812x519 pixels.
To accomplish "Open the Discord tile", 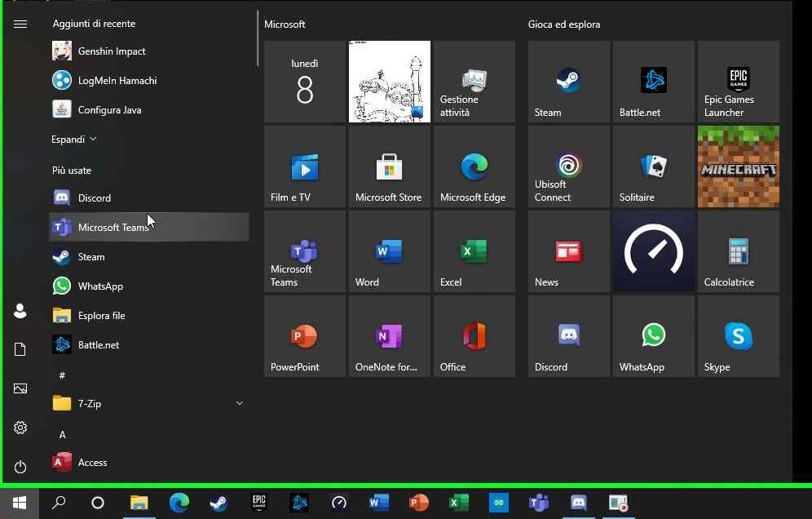I will [x=568, y=336].
